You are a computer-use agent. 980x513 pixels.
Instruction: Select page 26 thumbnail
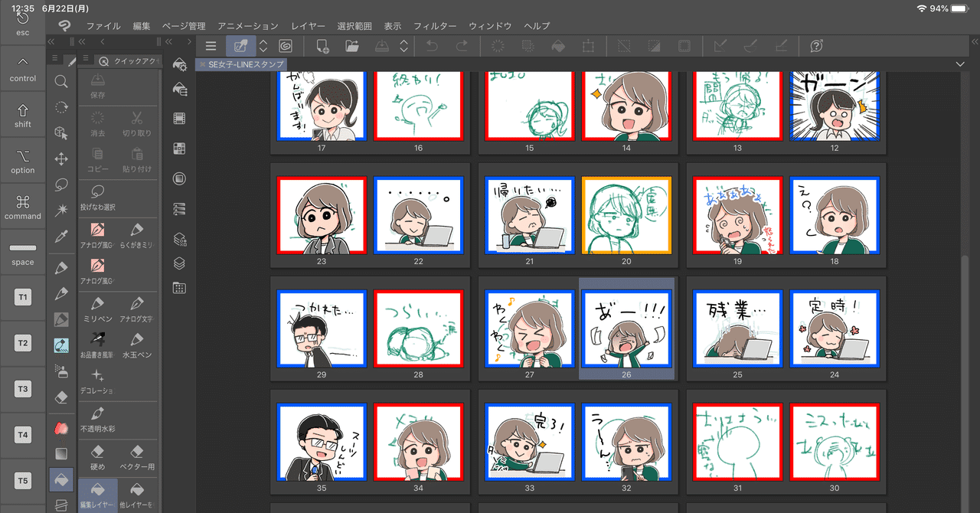(626, 329)
